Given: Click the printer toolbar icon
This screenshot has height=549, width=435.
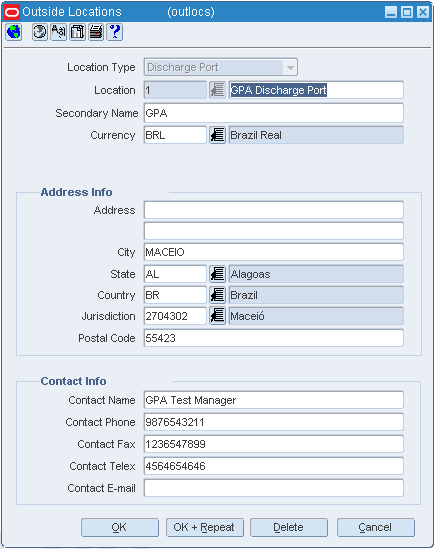Looking at the screenshot, I should point(96,32).
